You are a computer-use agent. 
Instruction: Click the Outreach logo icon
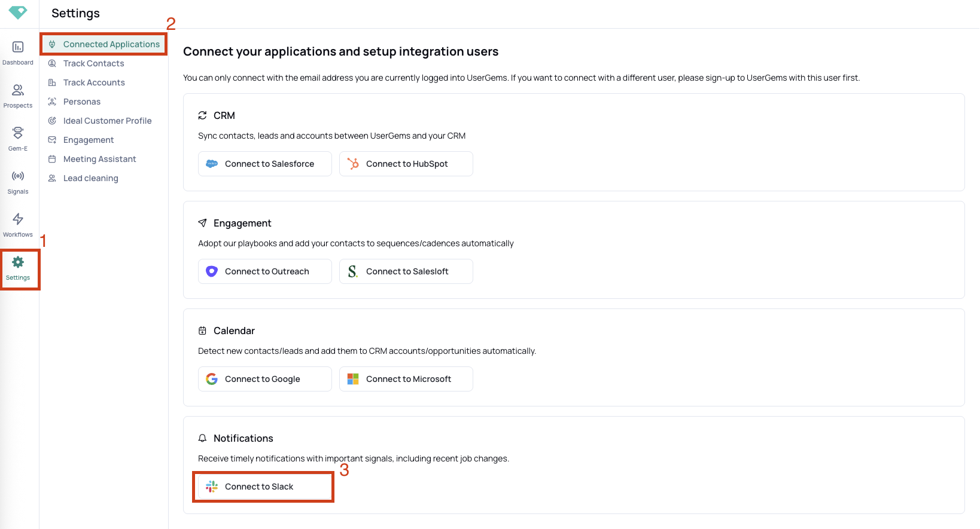[212, 271]
